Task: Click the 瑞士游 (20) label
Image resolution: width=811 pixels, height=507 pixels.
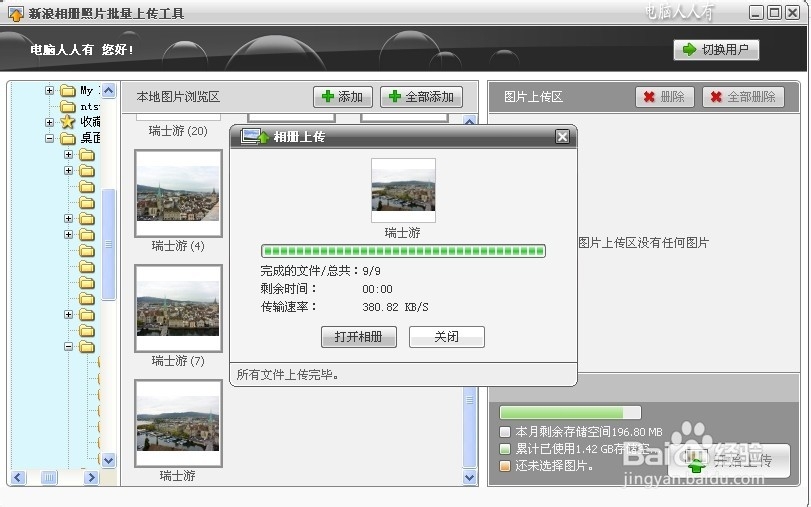Action: pyautogui.click(x=178, y=131)
